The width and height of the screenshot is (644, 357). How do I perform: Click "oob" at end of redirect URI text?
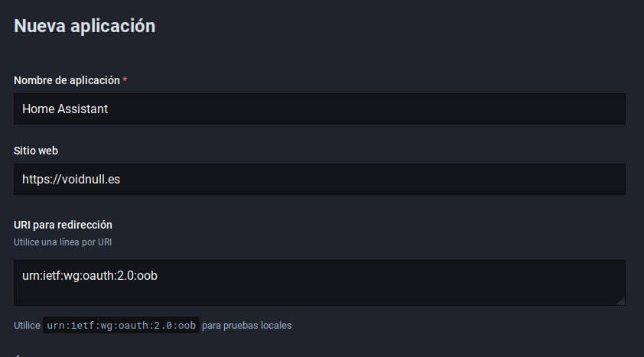point(148,275)
